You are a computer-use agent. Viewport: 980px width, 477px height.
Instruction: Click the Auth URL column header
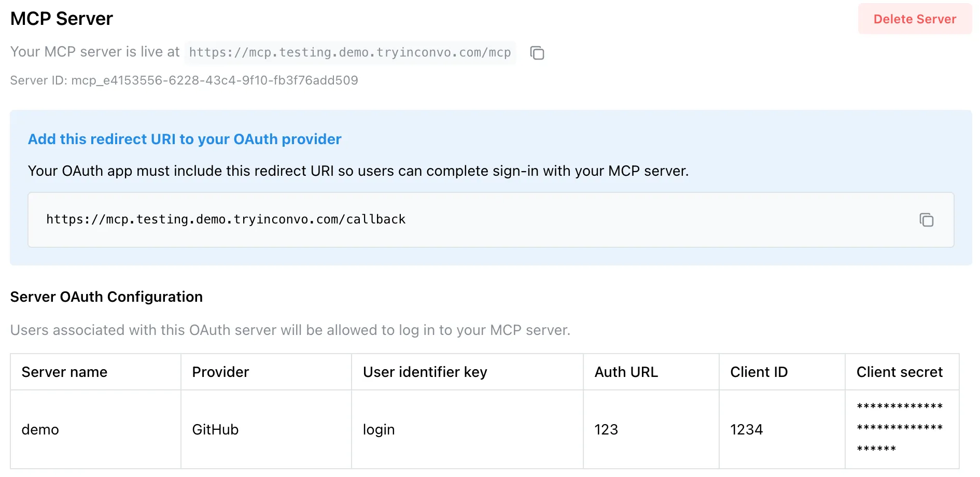pos(626,372)
